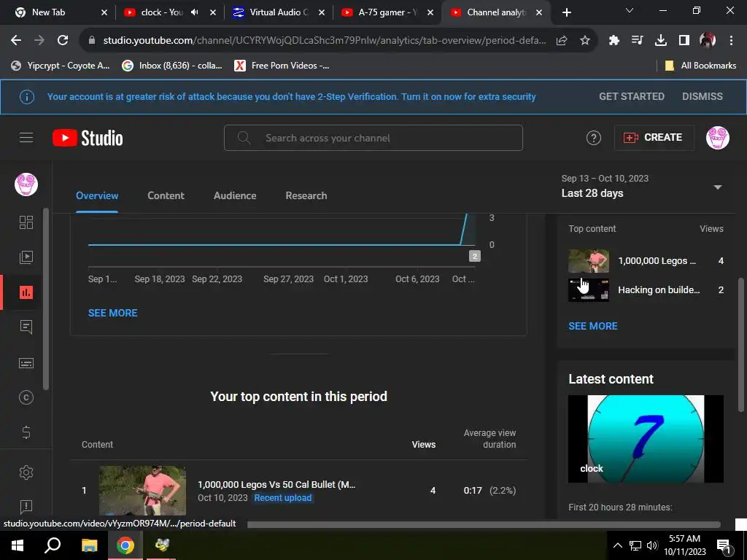Click the right panel vertical scrollbar
The image size is (747, 560).
click(x=740, y=345)
